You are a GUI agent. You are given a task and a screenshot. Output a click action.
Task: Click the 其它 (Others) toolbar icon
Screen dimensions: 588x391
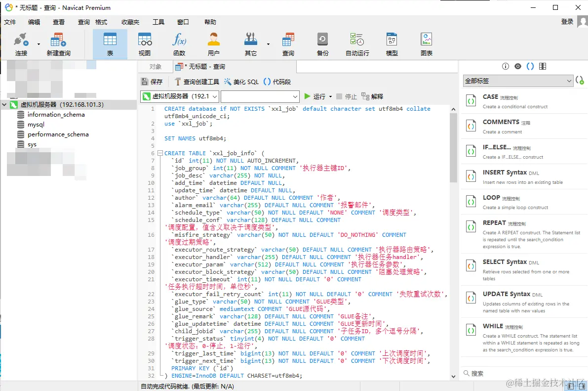coord(251,44)
